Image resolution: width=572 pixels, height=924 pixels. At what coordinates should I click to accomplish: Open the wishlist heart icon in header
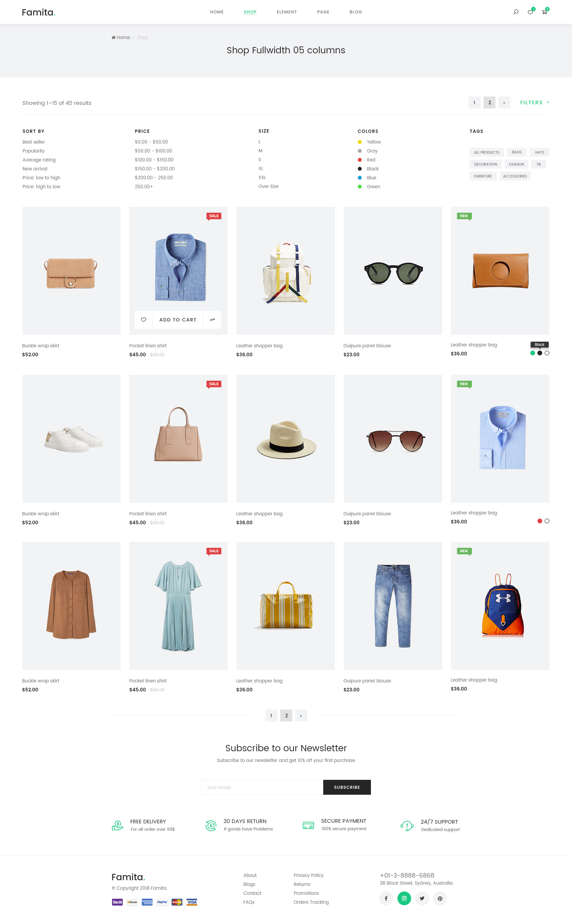point(530,12)
